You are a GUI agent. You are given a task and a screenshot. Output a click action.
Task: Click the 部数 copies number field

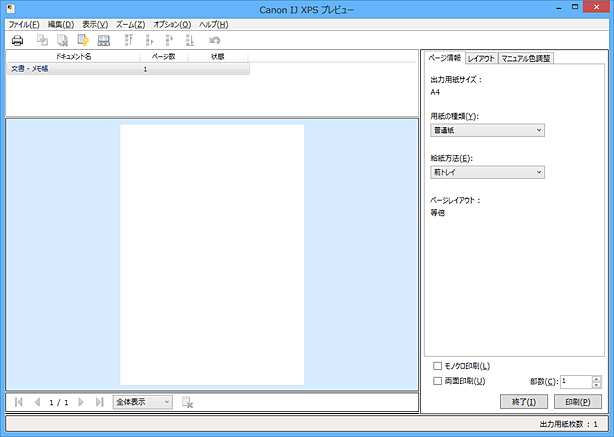click(575, 381)
